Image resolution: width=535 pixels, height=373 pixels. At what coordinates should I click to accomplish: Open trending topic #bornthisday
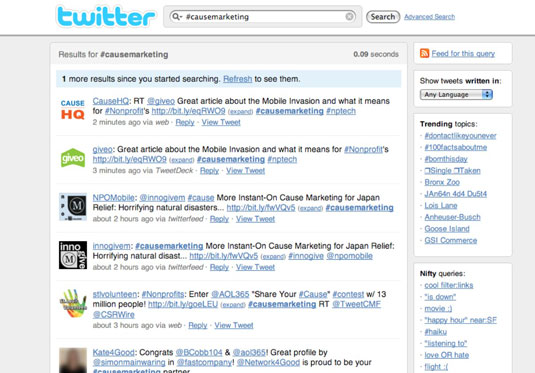(x=446, y=159)
